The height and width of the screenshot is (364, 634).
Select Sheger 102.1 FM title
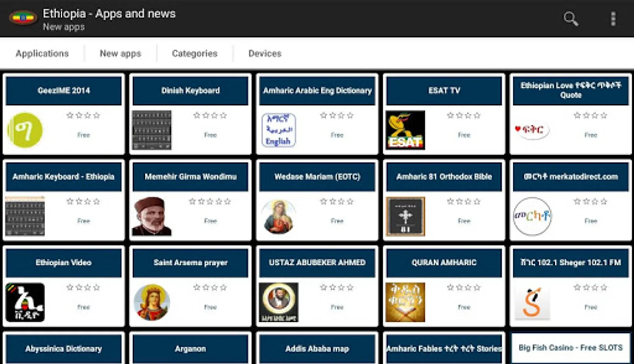570,263
